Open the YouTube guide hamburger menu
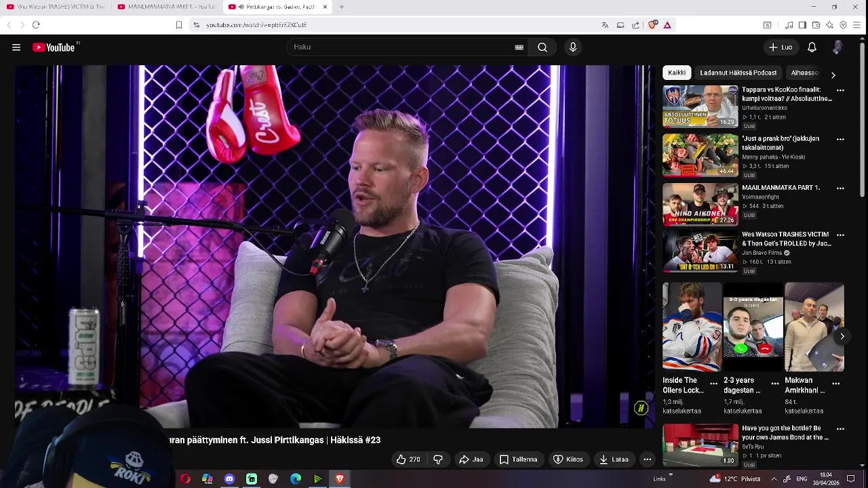The image size is (868, 488). (16, 47)
